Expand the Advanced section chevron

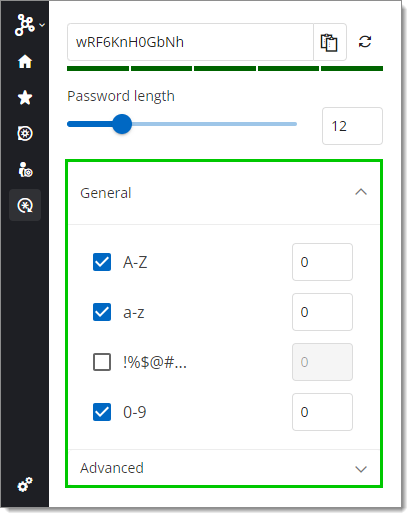[361, 469]
